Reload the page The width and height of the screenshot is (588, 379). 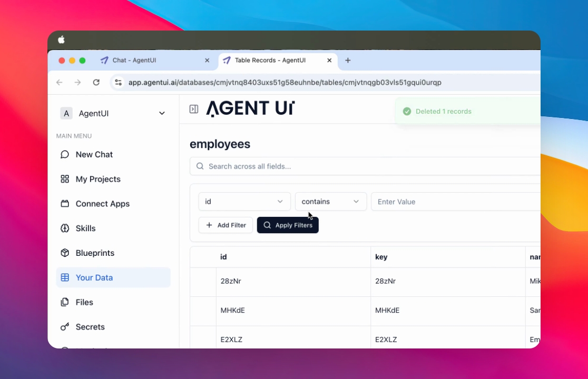pyautogui.click(x=96, y=83)
